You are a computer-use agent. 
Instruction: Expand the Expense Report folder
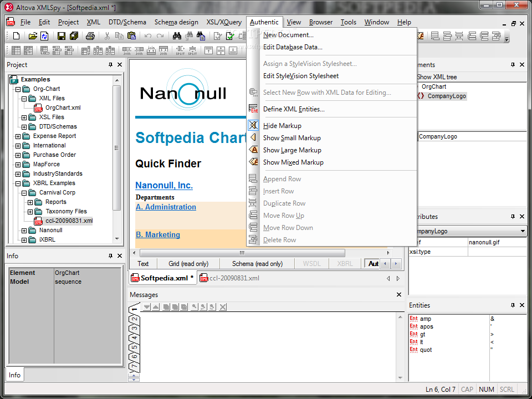(18, 136)
